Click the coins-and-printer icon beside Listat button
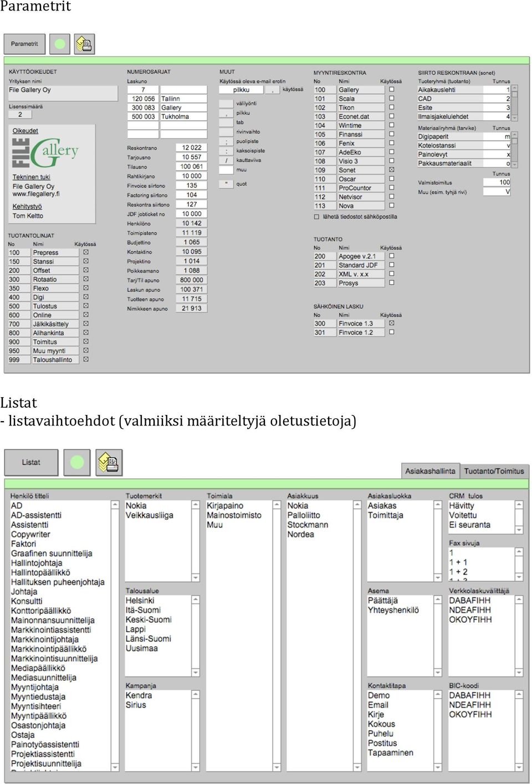The image size is (532, 784). (x=109, y=462)
